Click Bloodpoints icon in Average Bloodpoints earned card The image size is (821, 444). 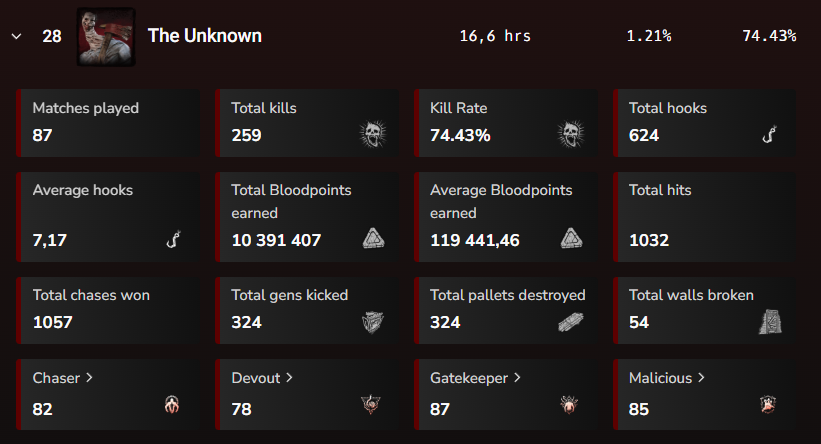point(572,239)
